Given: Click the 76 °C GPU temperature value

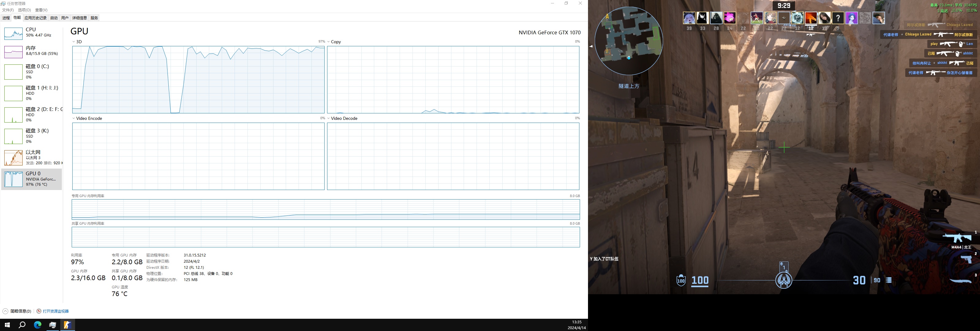Looking at the screenshot, I should 119,294.
